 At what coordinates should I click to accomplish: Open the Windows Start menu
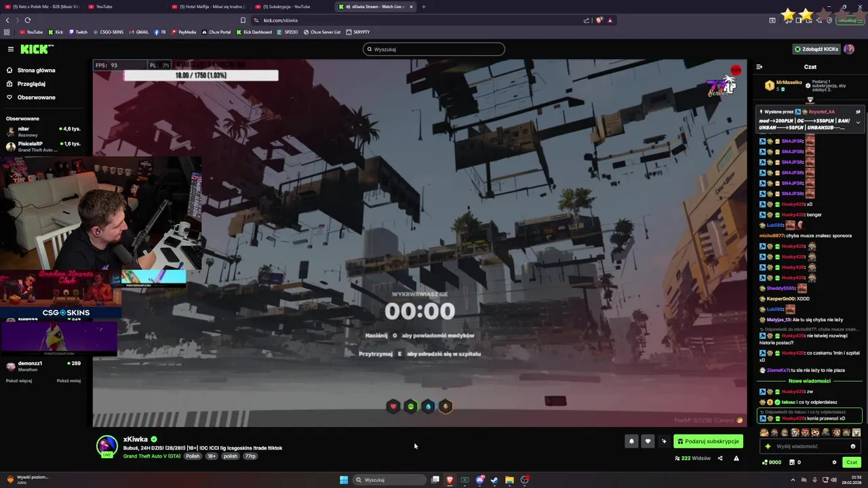click(x=344, y=480)
